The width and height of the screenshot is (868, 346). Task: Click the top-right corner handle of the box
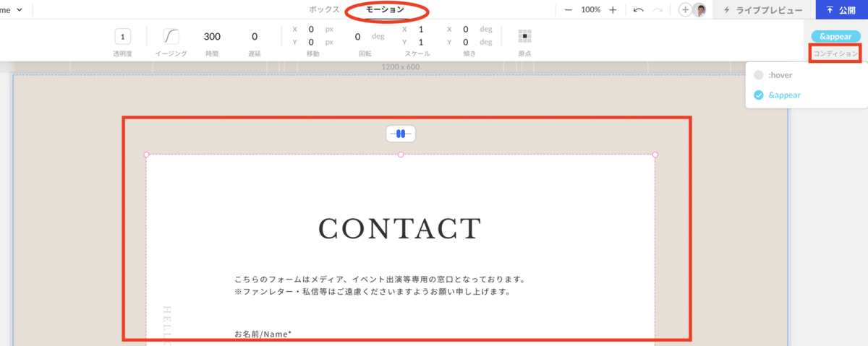click(655, 155)
